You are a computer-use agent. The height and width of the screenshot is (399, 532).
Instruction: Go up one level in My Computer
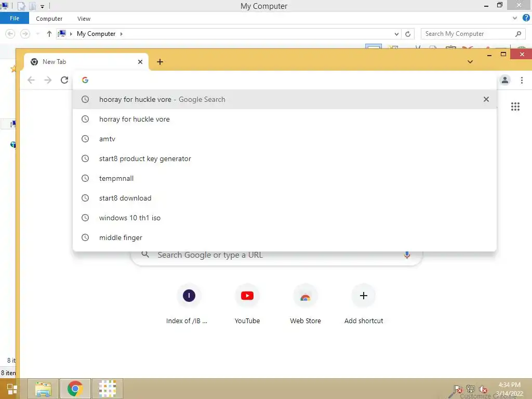tap(49, 34)
